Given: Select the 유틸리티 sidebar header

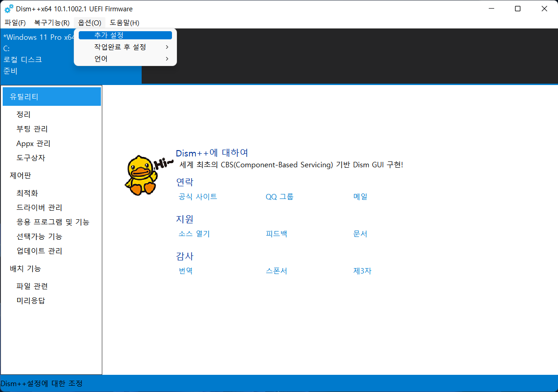Looking at the screenshot, I should 52,97.
